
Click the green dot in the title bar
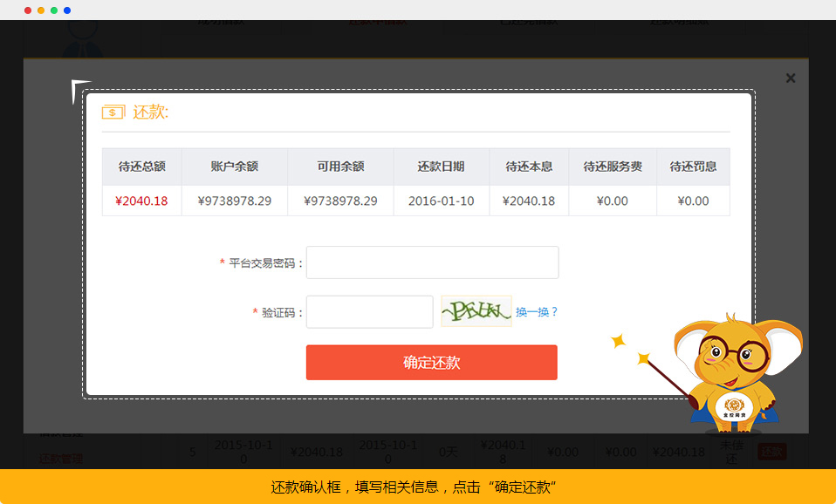tap(54, 10)
